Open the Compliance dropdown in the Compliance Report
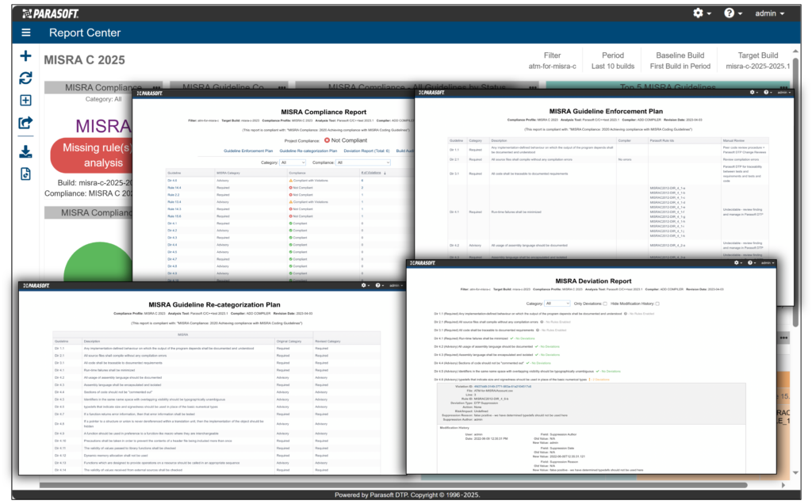The width and height of the screenshot is (812, 504). click(362, 162)
